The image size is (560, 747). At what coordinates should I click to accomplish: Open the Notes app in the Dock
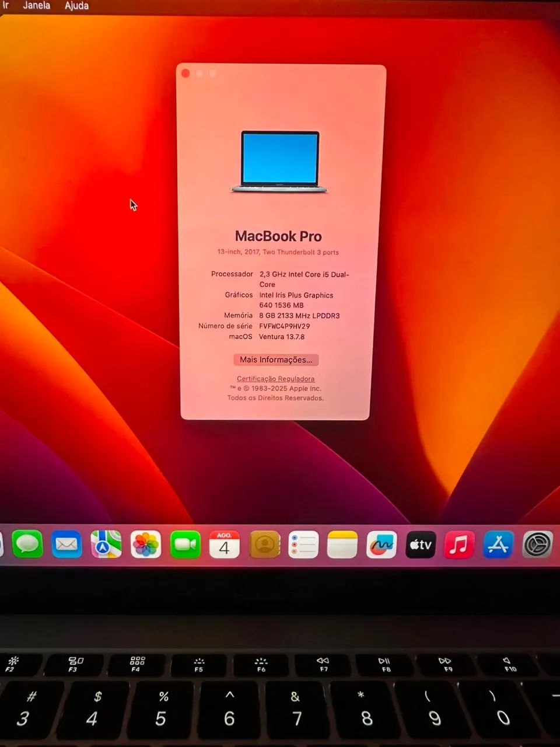(342, 544)
